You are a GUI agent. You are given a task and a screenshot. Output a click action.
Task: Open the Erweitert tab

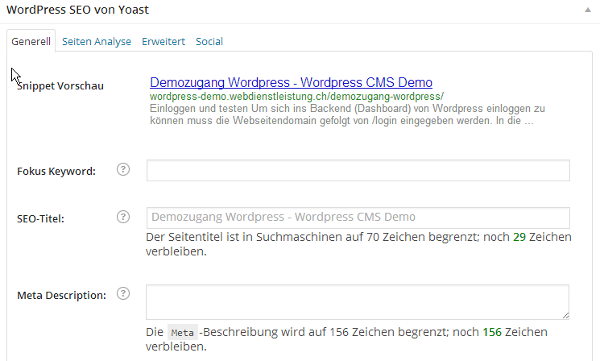pyautogui.click(x=163, y=41)
